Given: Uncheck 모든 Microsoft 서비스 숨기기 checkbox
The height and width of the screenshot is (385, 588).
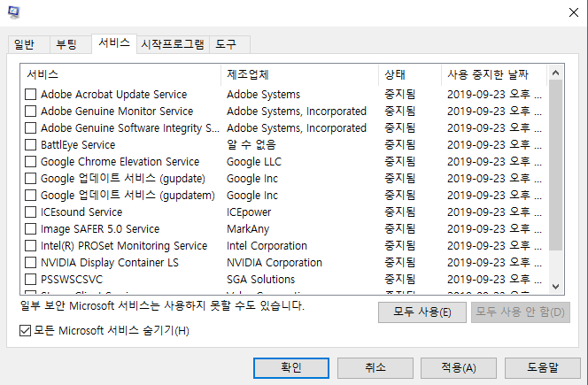Looking at the screenshot, I should pos(25,331).
